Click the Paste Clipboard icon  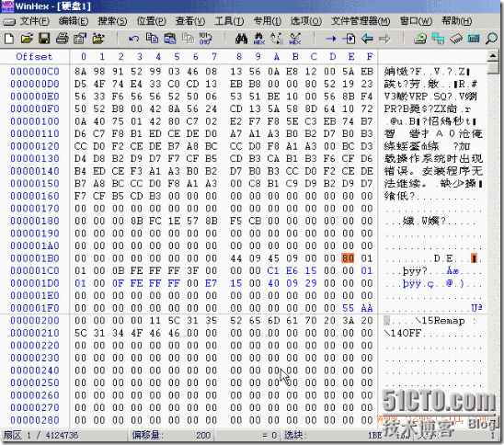[x=170, y=39]
